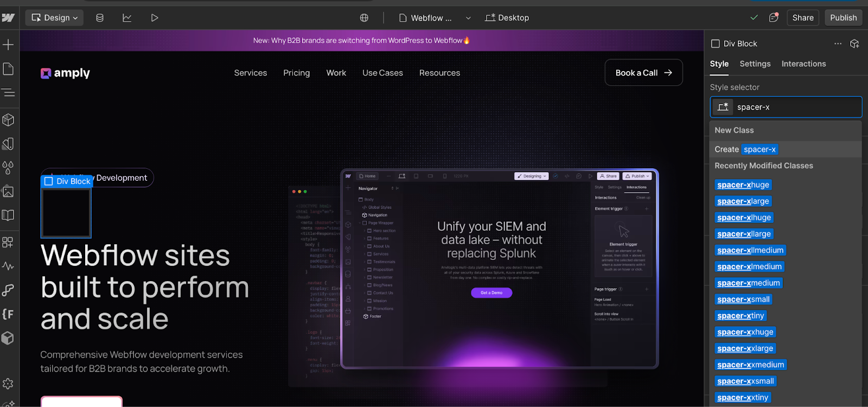This screenshot has width=868, height=407.
Task: Click the create component cube icon
Action: pos(854,43)
